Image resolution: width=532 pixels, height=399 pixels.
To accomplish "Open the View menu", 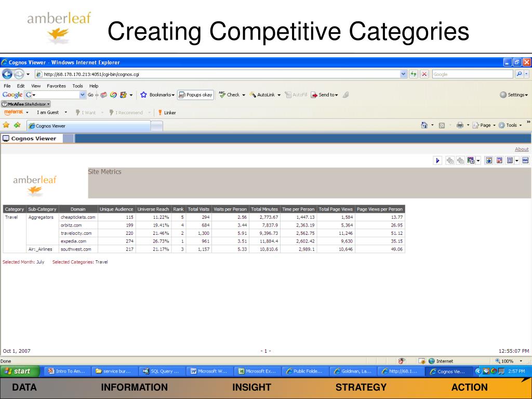I will (36, 86).
